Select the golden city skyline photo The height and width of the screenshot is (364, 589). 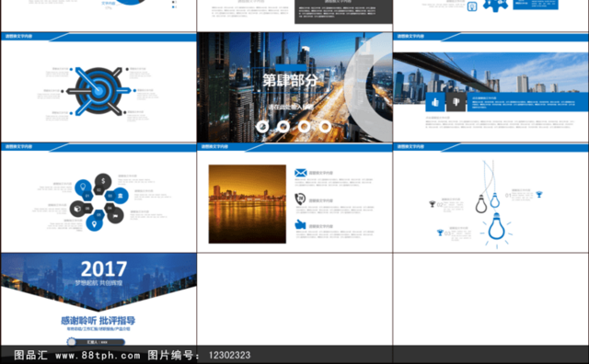pos(248,204)
